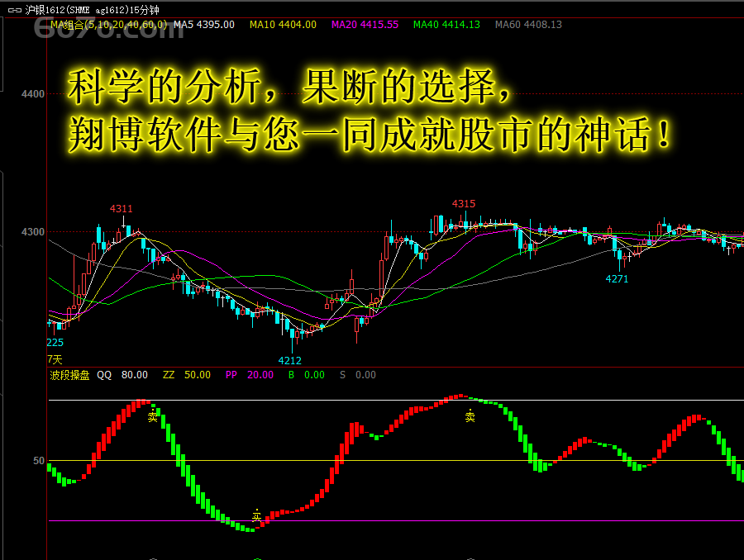Click the MA10 4404.00 value
Viewport: 744px width, 560px height.
click(283, 25)
